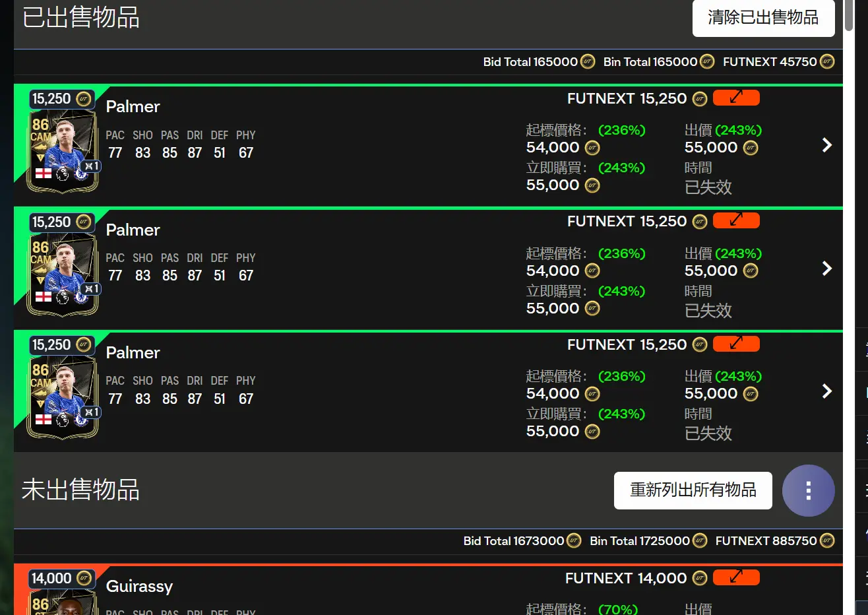Select the second Palmer player card image
This screenshot has height=615, width=868.
click(63, 275)
